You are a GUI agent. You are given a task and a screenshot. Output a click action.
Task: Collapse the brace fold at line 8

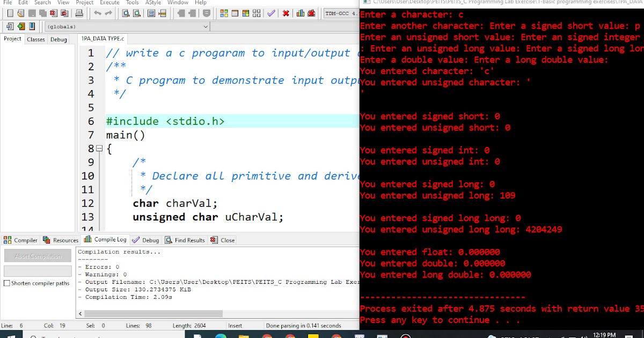[x=99, y=149]
